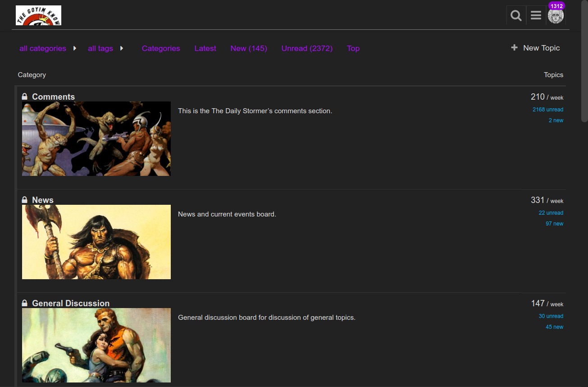Open the Unread (2372) tab
Image resolution: width=588 pixels, height=387 pixels.
[x=307, y=48]
